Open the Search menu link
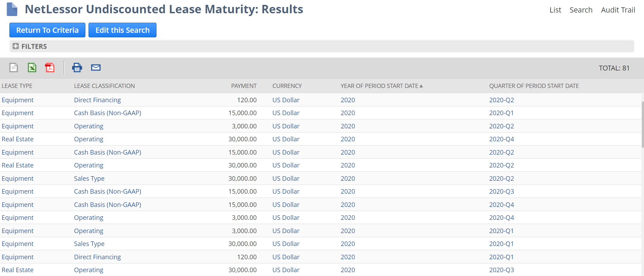This screenshot has width=644, height=276. (581, 10)
